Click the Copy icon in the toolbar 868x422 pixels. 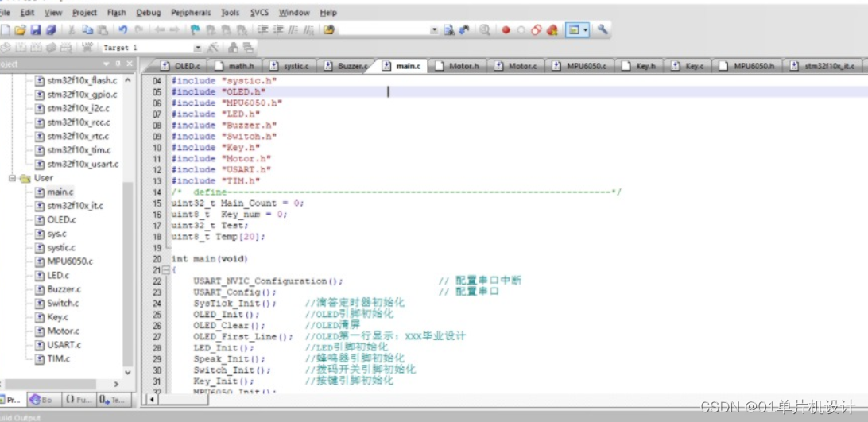coord(87,30)
